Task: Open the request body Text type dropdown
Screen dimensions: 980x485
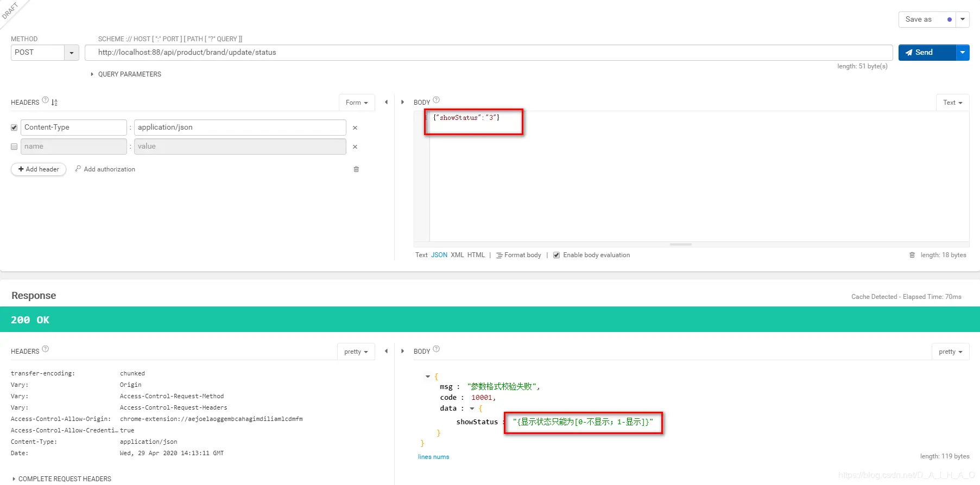Action: coord(952,103)
